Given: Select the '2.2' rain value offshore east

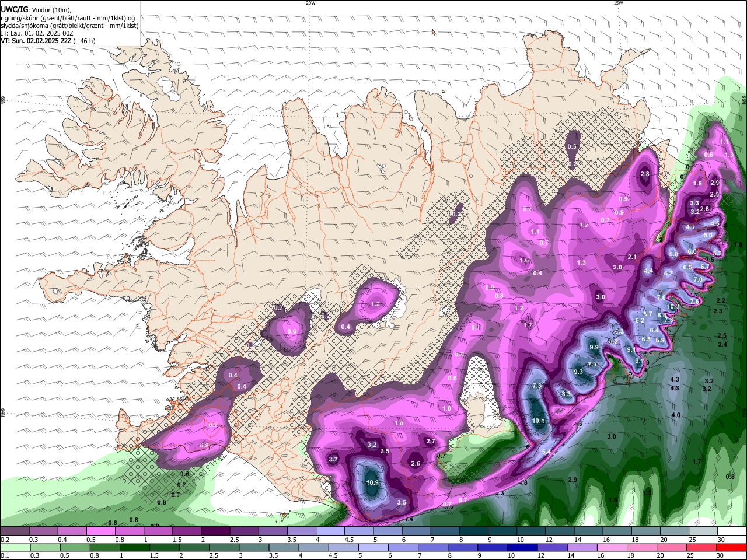Looking at the screenshot, I should click(x=721, y=301).
